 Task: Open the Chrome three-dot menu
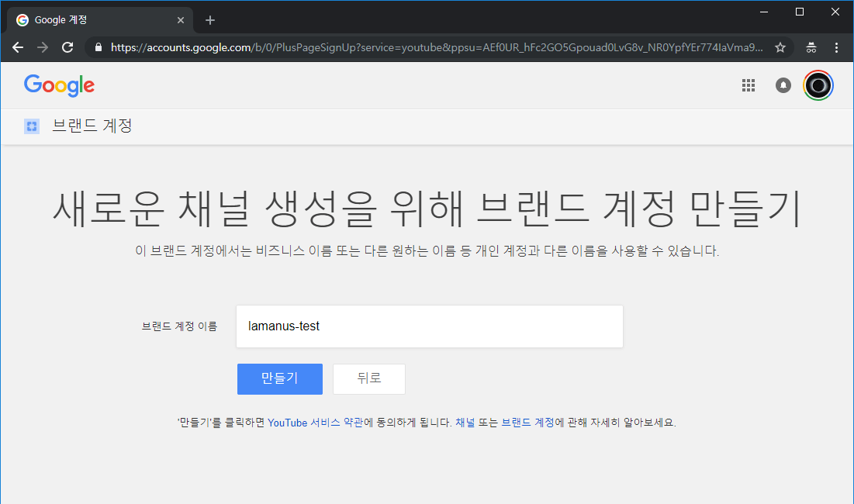[x=838, y=47]
